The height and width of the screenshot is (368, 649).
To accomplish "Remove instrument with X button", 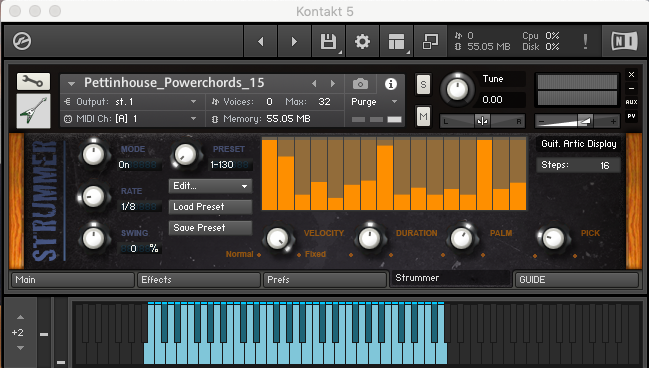I will click(x=631, y=75).
